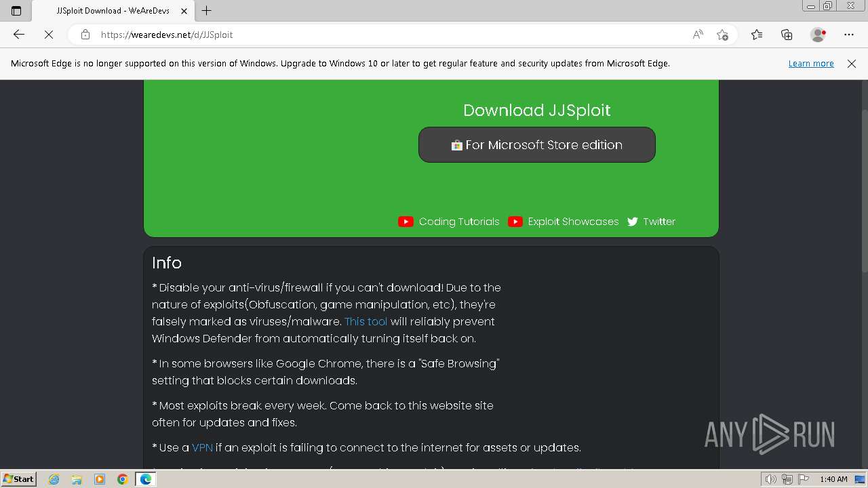868x488 pixels.
Task: Open the Favorites list
Action: 757,35
